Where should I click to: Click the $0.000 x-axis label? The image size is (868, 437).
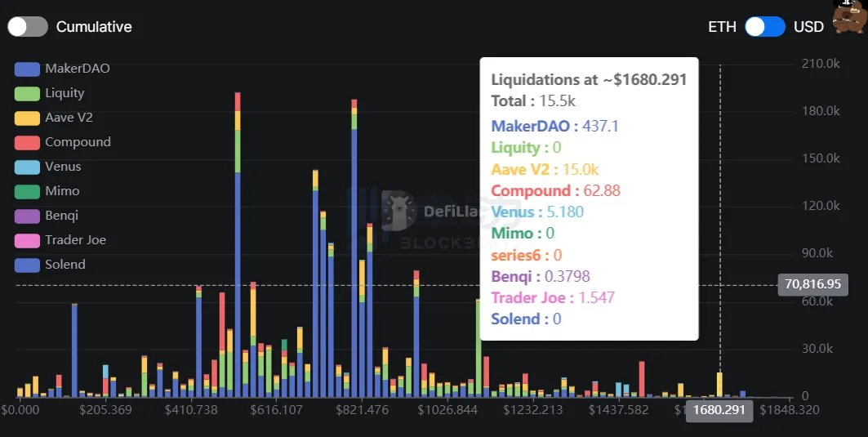[20, 410]
